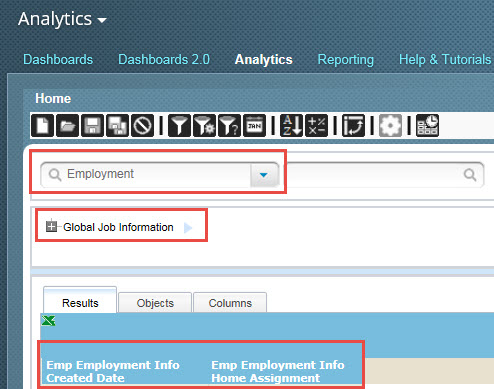494x389 pixels.
Task: Click the schedule report clock icon
Action: (427, 126)
